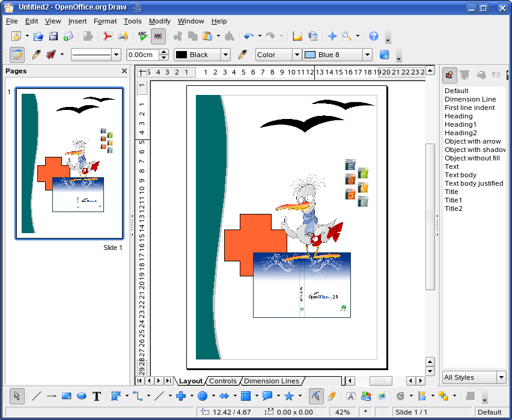Insert a chart via chart icon
The height and width of the screenshot is (420, 512).
[x=297, y=36]
